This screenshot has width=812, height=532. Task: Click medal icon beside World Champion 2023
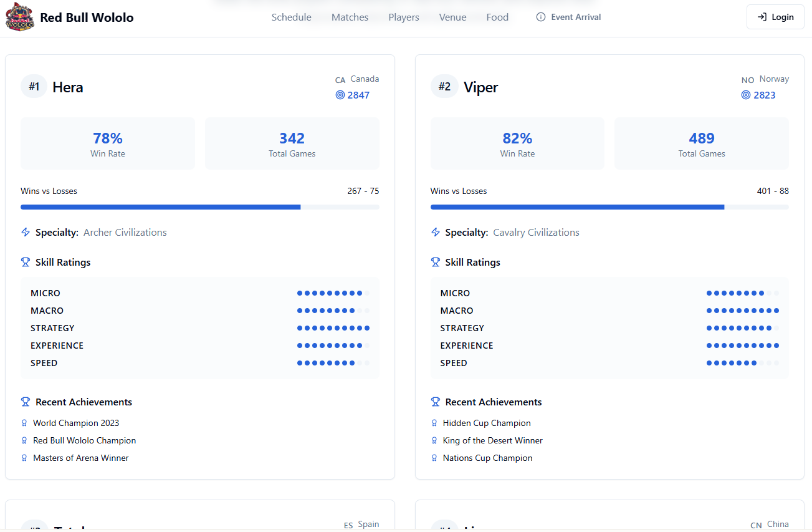[x=24, y=423]
